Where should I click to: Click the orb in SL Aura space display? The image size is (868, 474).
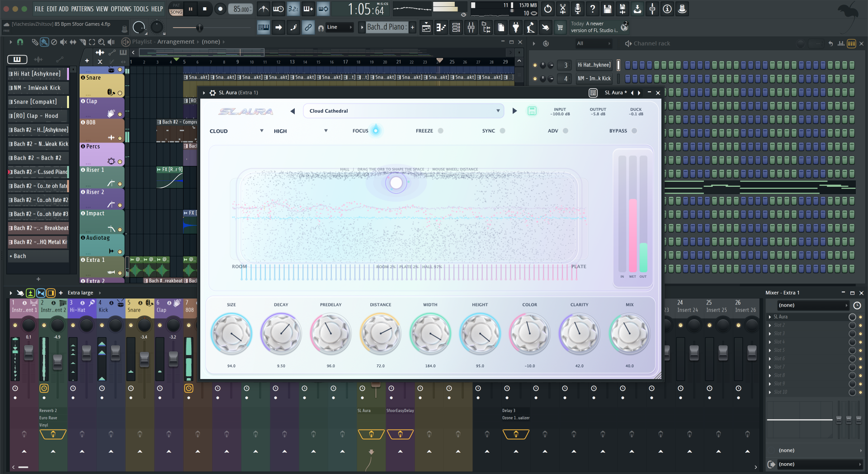pyautogui.click(x=396, y=183)
